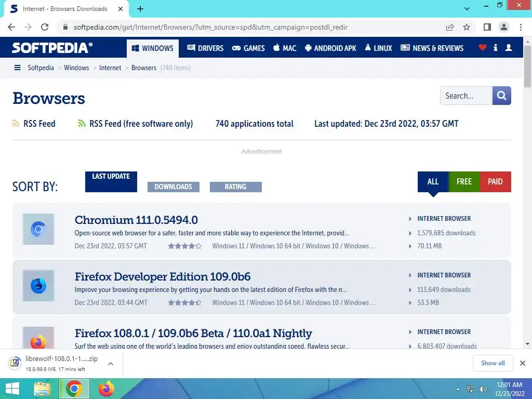This screenshot has height=399, width=532.
Task: Open File Explorer from taskbar
Action: click(x=42, y=389)
